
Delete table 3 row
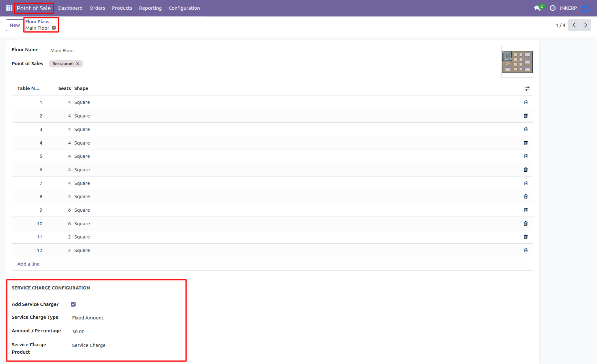[x=526, y=129]
